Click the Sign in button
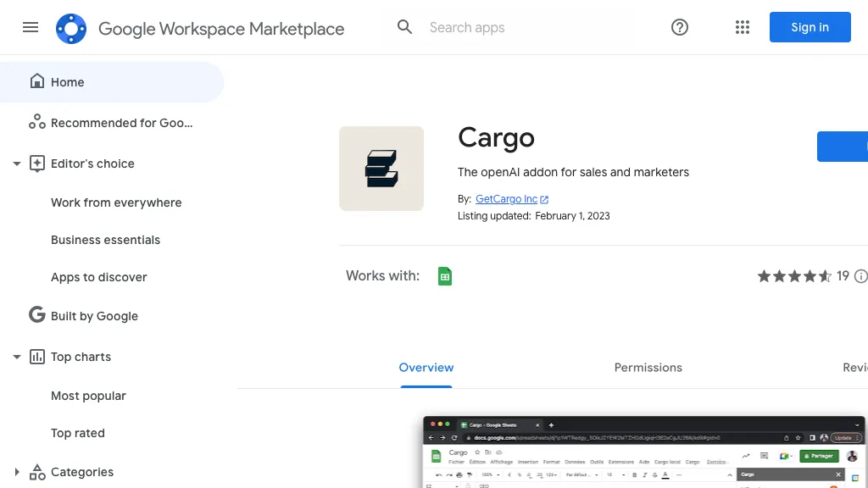The image size is (868, 488). tap(810, 27)
